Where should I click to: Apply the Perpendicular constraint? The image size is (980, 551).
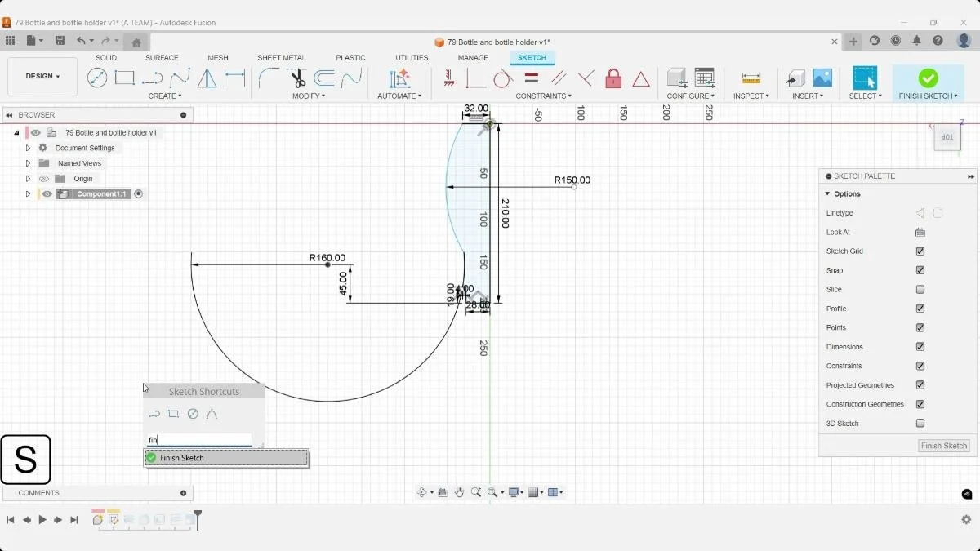586,78
